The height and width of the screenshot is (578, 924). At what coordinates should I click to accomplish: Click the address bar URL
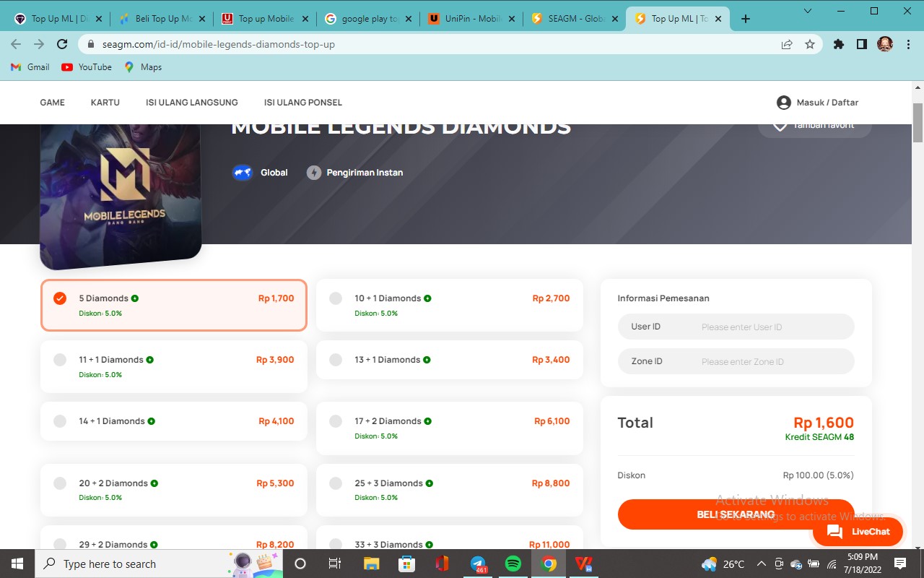[x=219, y=44]
